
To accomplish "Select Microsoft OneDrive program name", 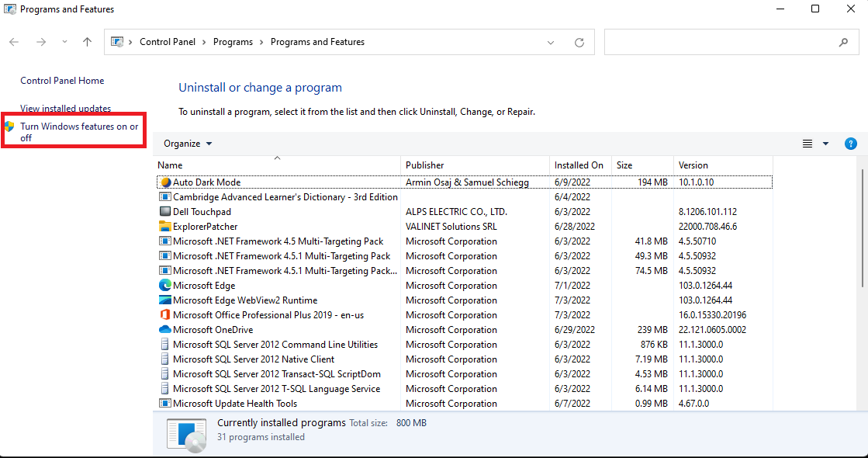I will 213,329.
